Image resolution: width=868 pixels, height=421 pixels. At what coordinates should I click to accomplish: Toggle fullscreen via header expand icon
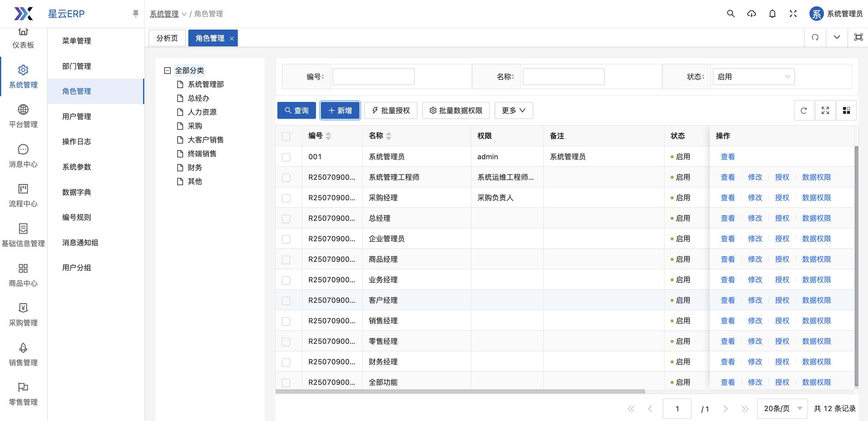click(793, 14)
